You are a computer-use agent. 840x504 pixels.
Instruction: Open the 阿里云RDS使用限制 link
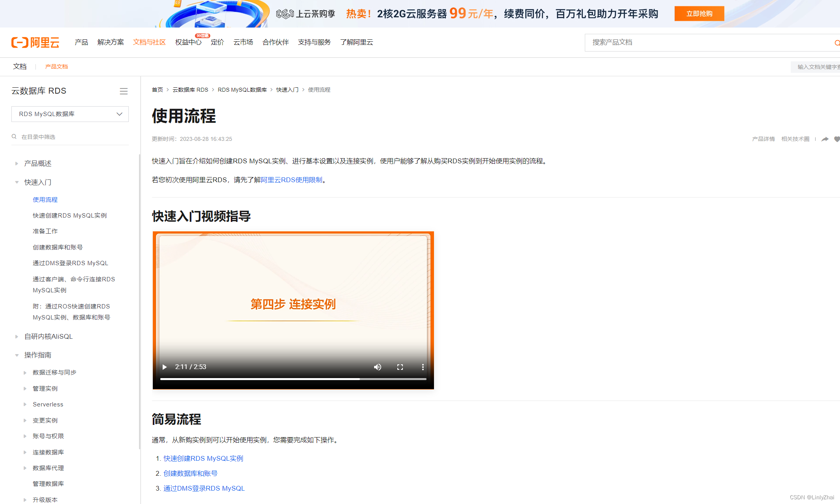click(x=291, y=179)
